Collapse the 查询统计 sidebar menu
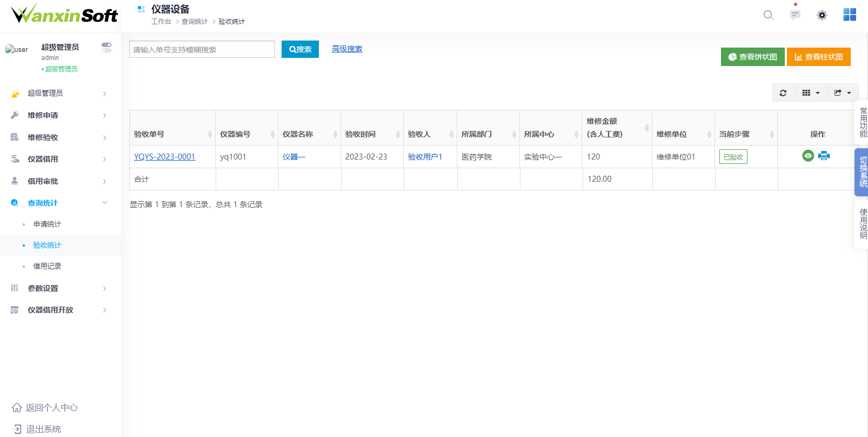This screenshot has height=437, width=868. pyautogui.click(x=59, y=203)
